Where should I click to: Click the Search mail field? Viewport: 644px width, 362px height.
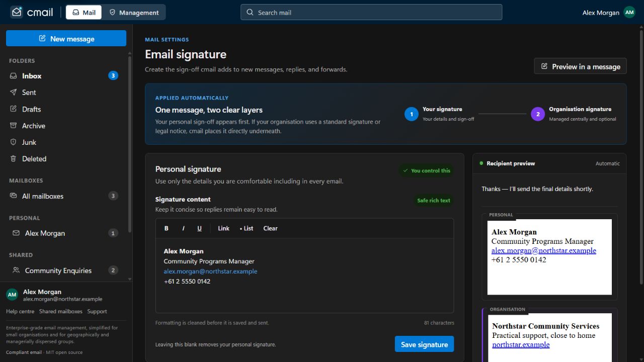[371, 13]
